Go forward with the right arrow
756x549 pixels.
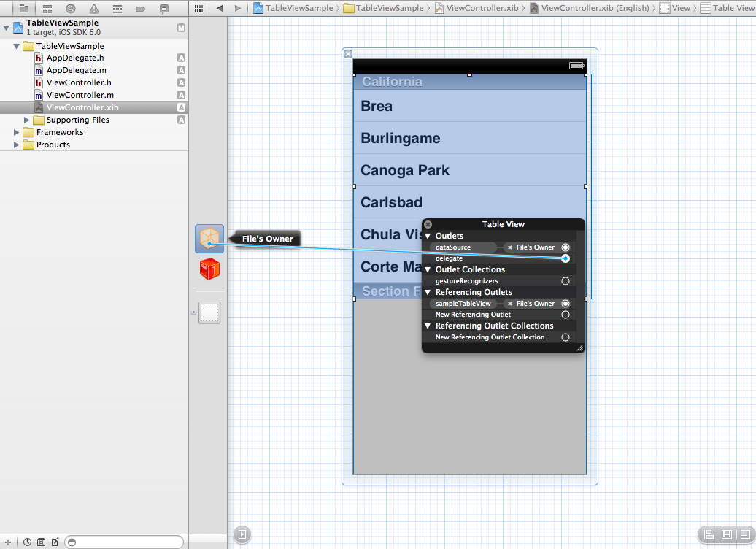tap(237, 8)
